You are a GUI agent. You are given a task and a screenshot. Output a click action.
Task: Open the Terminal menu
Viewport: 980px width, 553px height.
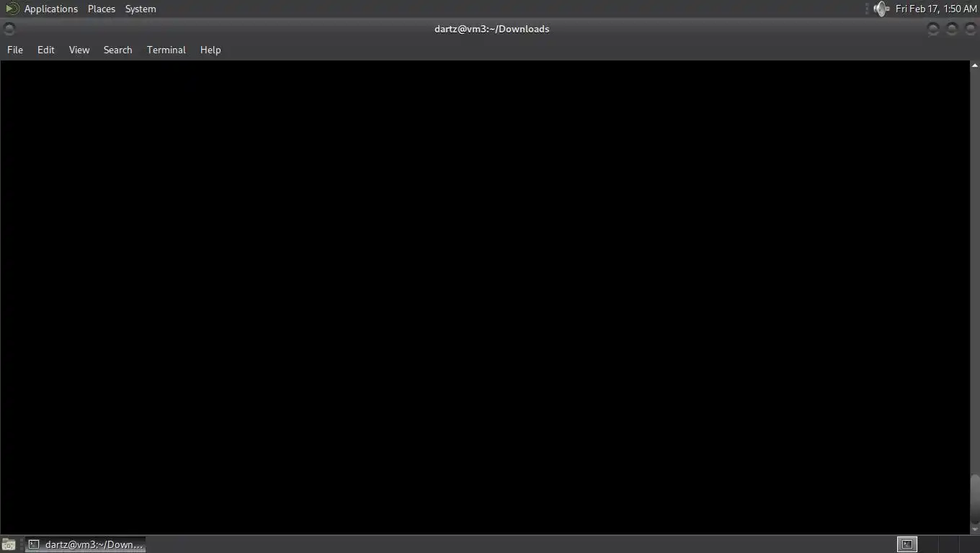pos(166,50)
